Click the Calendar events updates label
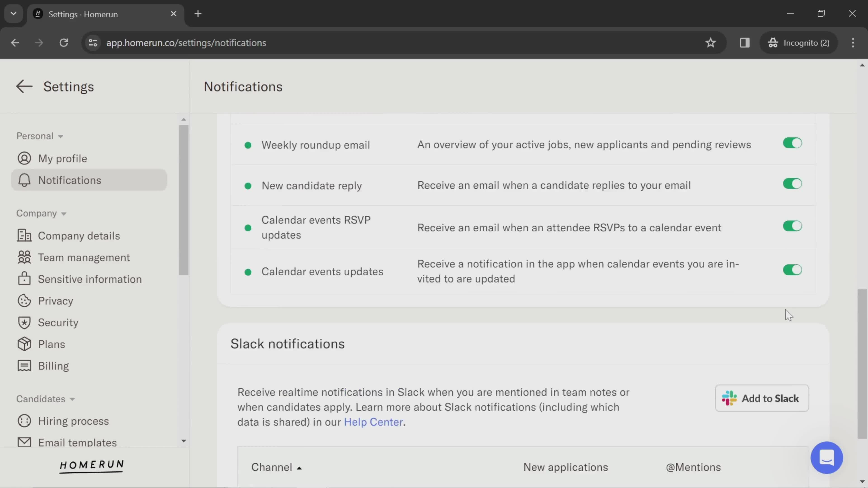The height and width of the screenshot is (488, 868). click(x=322, y=272)
